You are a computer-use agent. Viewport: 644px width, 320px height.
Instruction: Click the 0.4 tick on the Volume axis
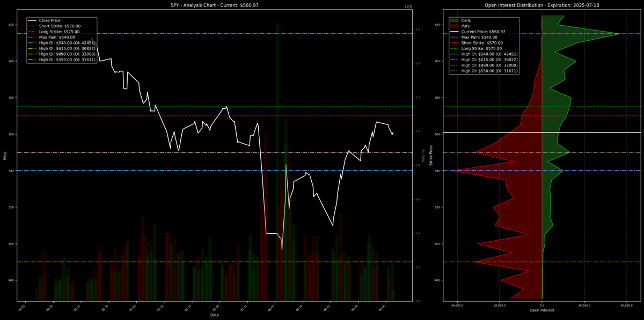[417, 233]
